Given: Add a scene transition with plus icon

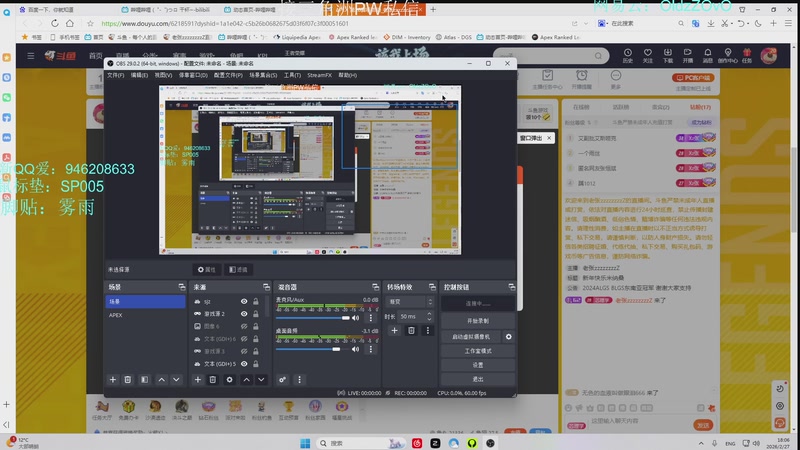Looking at the screenshot, I should tap(394, 331).
